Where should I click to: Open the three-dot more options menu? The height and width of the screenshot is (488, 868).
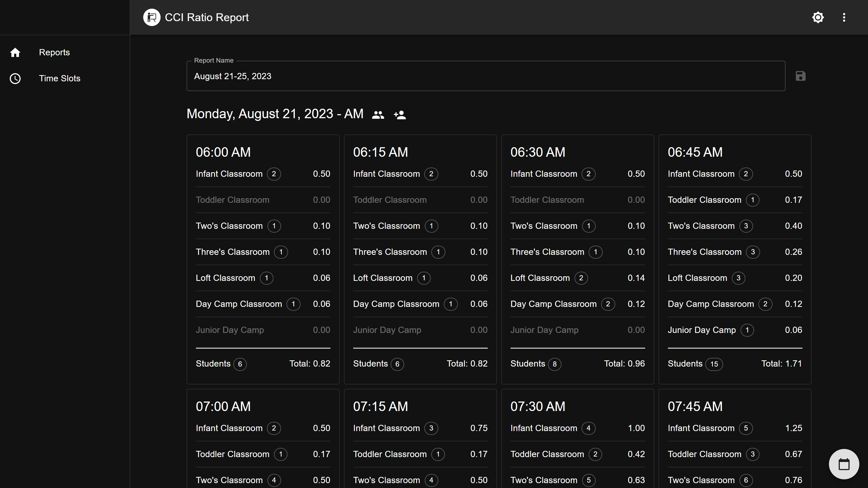tap(844, 18)
